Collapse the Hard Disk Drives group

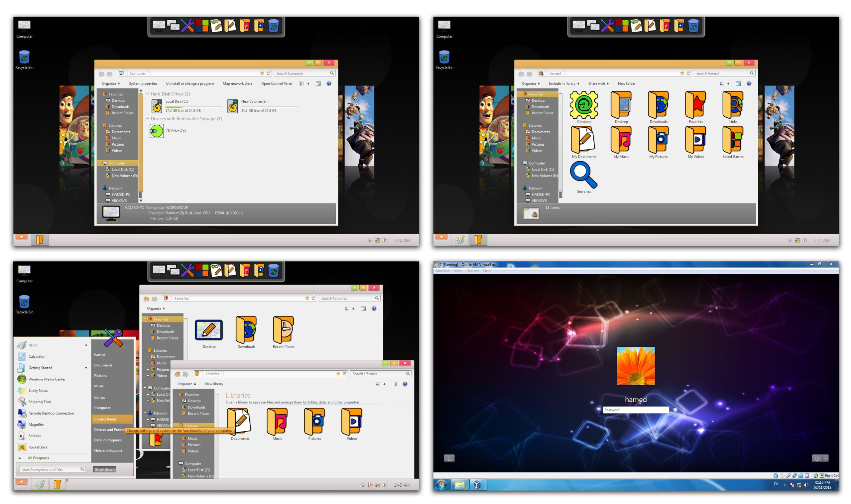147,94
